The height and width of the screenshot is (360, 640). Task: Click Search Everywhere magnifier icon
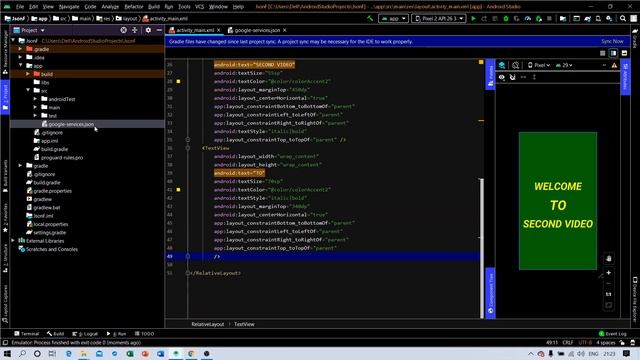pyautogui.click(x=623, y=18)
